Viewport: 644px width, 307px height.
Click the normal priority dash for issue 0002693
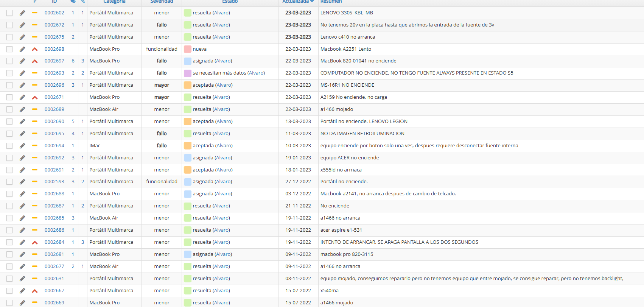click(x=35, y=73)
